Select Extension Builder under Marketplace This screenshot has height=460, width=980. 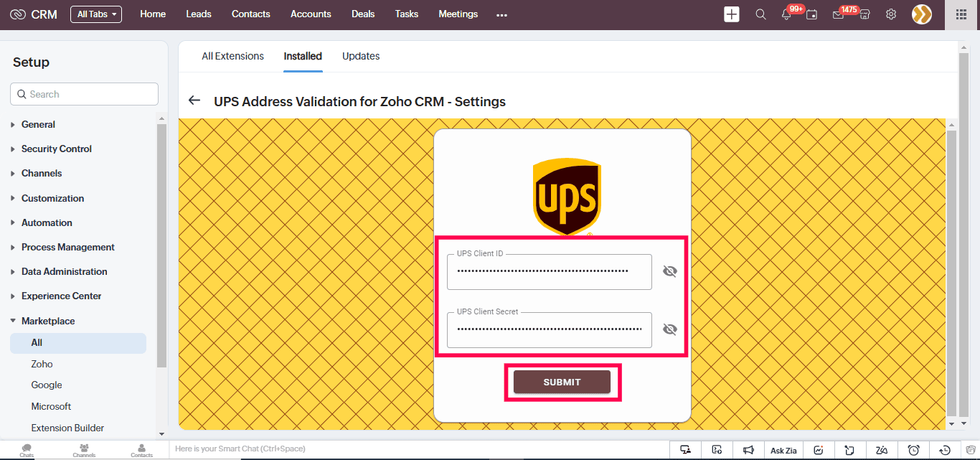(x=67, y=428)
